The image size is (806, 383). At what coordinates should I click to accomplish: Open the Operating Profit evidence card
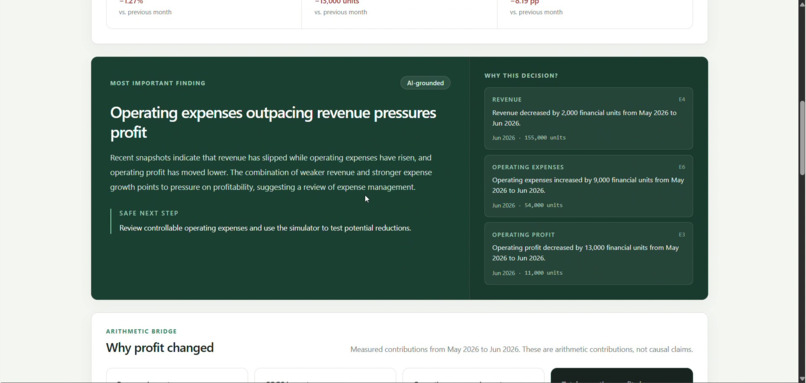coord(588,253)
